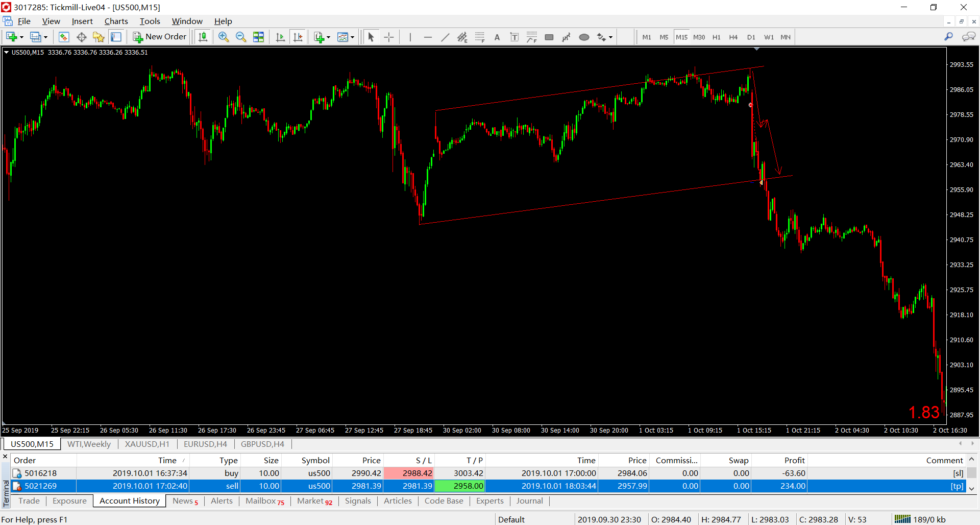Switch to M30 timeframe

pos(699,37)
